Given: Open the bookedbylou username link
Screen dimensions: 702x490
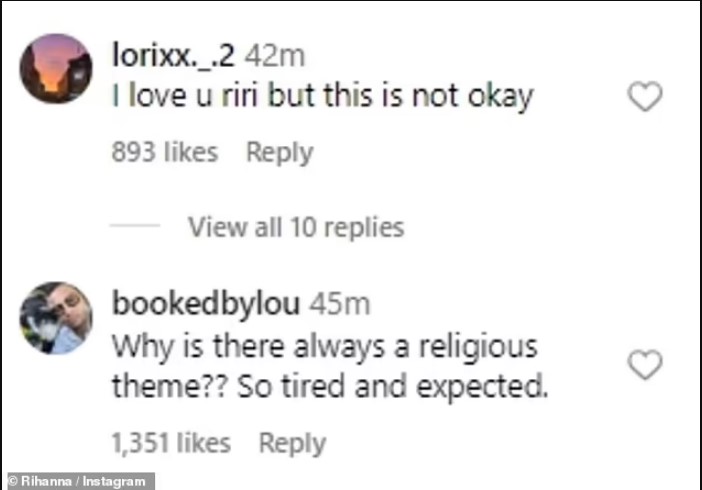Looking at the screenshot, I should click(x=205, y=304).
